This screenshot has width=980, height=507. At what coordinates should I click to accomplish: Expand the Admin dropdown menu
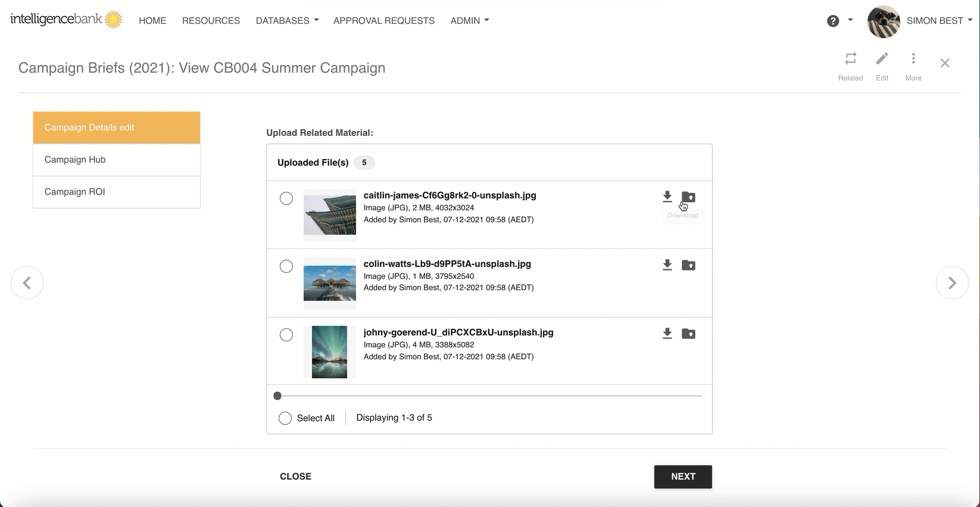[x=469, y=20]
